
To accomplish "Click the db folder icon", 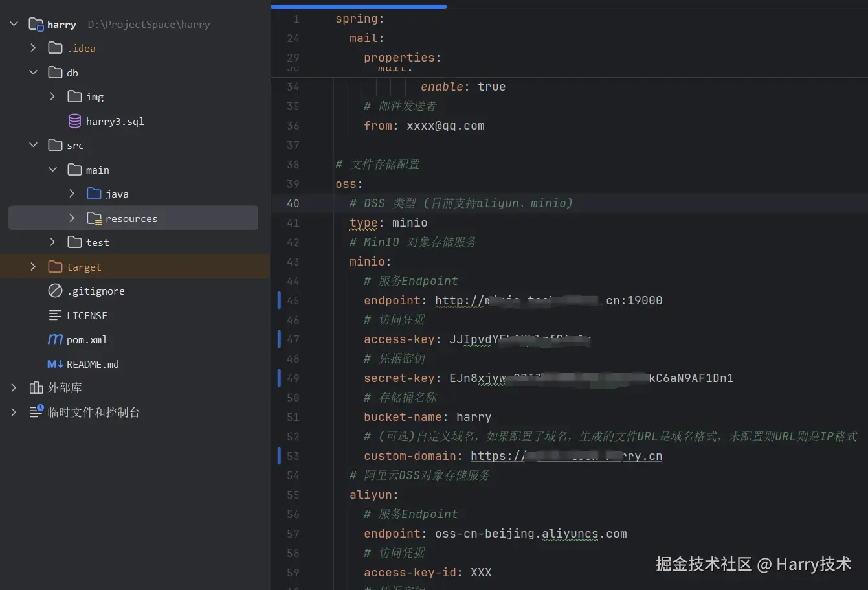I will click(56, 73).
